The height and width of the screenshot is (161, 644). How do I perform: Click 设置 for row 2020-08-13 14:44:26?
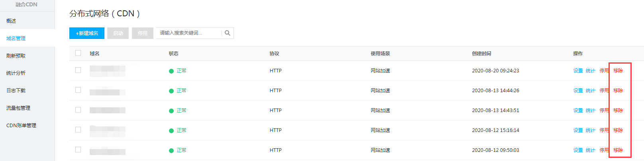click(x=578, y=91)
